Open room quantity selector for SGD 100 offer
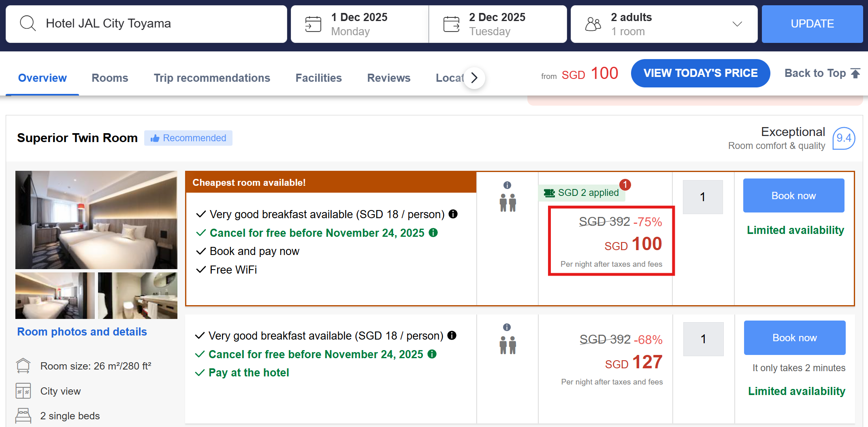The height and width of the screenshot is (427, 868). click(703, 197)
